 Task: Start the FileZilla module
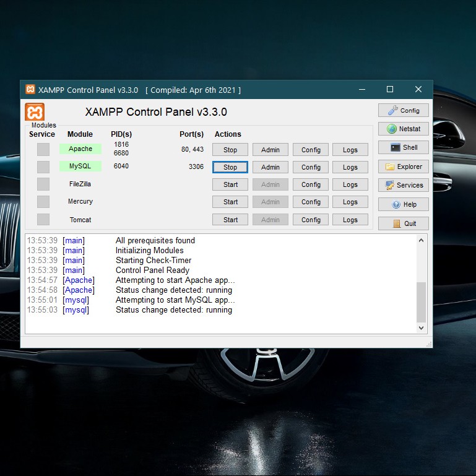230,184
